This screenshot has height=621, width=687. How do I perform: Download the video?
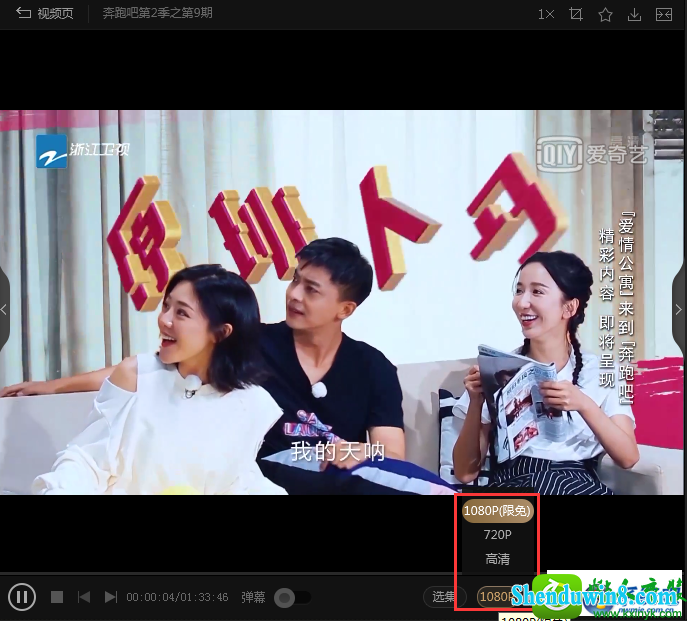(634, 14)
